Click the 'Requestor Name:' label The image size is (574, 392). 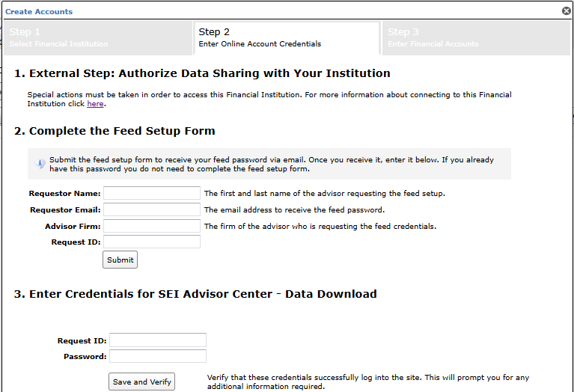[x=65, y=193]
